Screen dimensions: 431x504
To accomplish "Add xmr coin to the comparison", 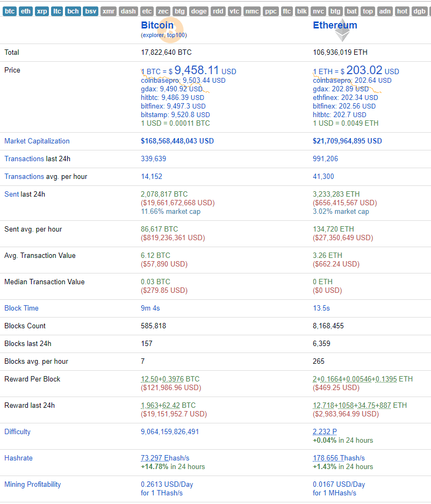I will (108, 11).
